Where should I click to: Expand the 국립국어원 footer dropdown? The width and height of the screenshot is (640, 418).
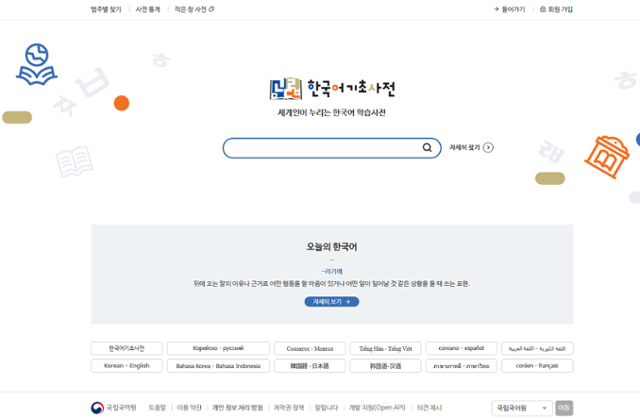coord(522,408)
